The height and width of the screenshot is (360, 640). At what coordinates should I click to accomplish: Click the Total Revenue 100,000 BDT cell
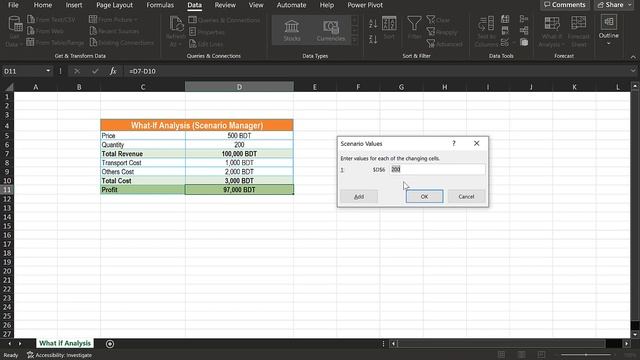coord(239,154)
